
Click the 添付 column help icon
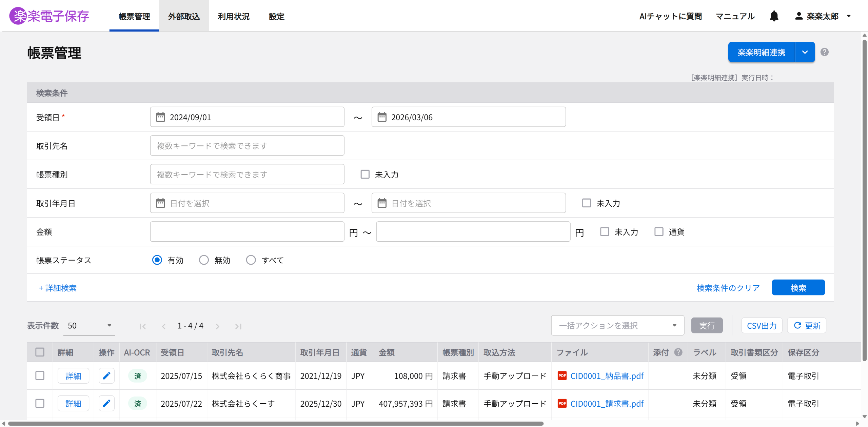pos(678,352)
